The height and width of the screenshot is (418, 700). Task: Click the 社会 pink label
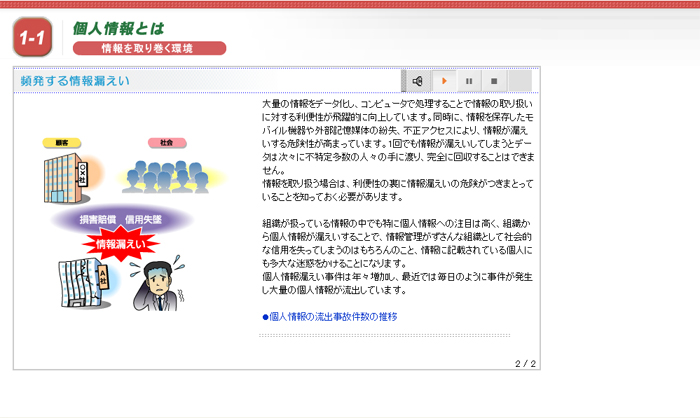(165, 143)
